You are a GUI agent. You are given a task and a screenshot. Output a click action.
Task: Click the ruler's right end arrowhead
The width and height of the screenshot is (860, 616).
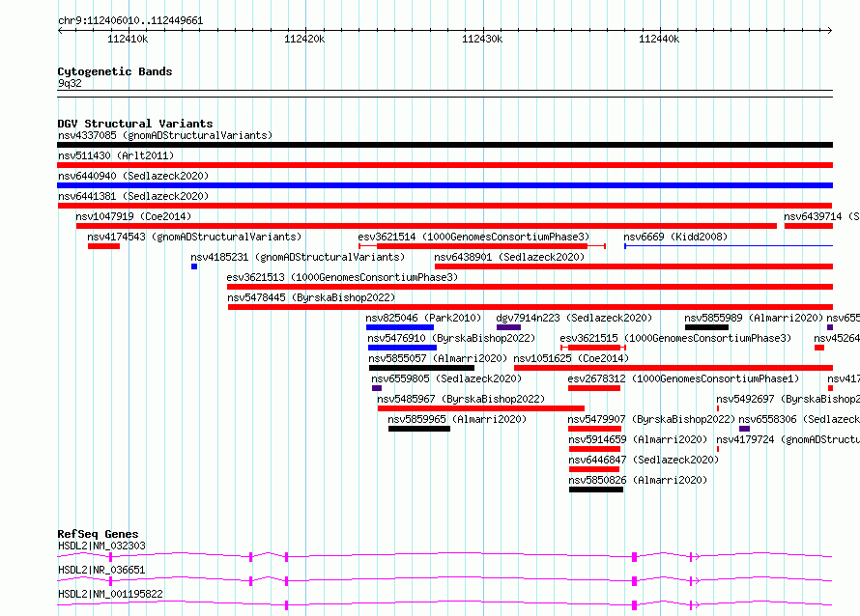click(x=830, y=30)
